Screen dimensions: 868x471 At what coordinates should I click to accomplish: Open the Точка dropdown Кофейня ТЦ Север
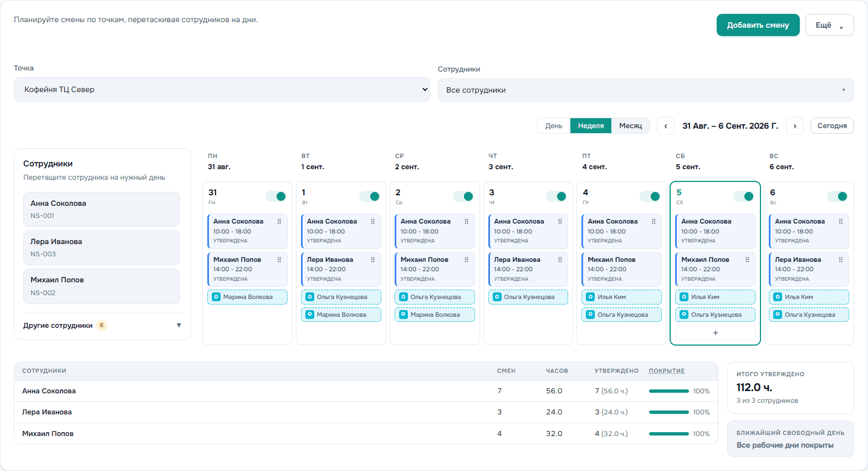coord(222,89)
